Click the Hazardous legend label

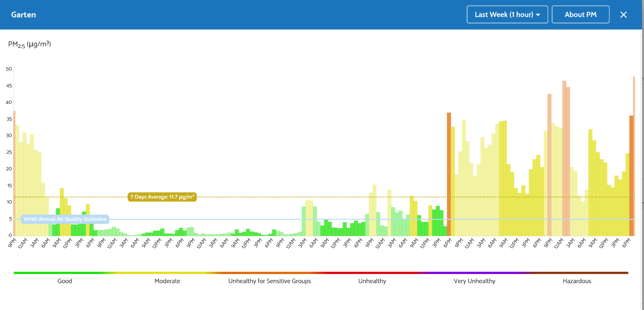[577, 281]
